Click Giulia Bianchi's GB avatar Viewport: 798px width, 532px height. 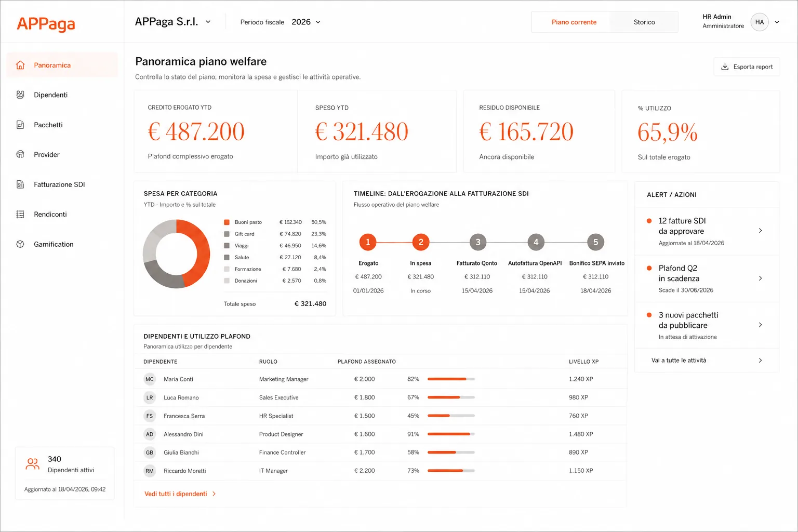(x=150, y=453)
